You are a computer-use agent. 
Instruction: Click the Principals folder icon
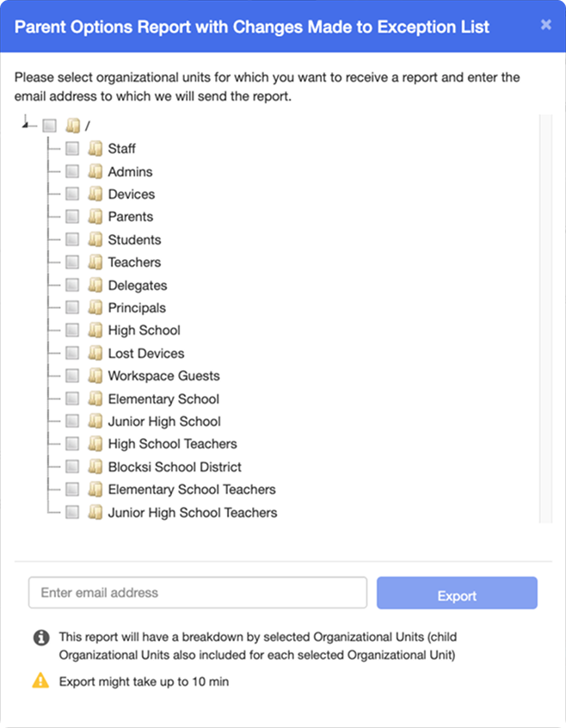pos(95,308)
